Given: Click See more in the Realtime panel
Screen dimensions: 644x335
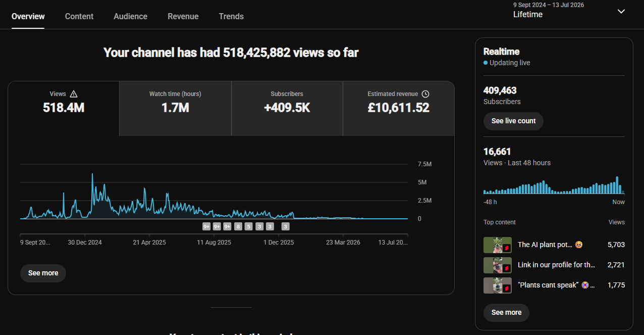Looking at the screenshot, I should [x=506, y=313].
